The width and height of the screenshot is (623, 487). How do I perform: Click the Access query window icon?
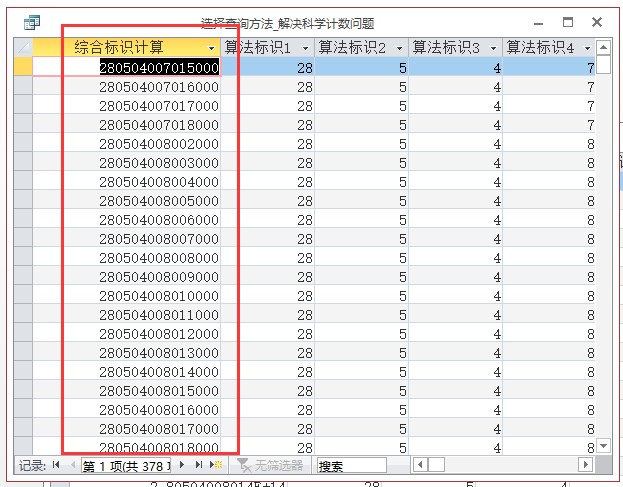(32, 22)
